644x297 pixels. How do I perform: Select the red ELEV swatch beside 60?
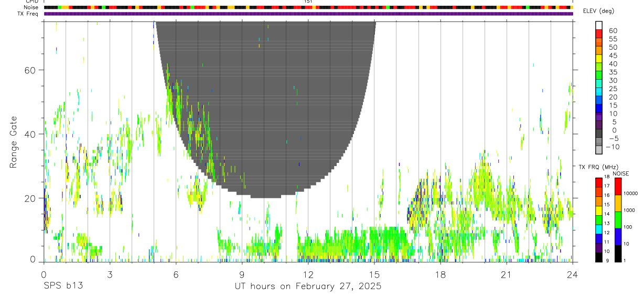click(x=599, y=33)
